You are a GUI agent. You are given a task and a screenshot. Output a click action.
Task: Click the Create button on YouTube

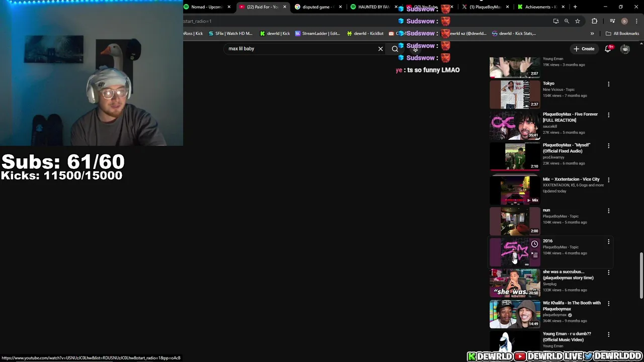[584, 49]
